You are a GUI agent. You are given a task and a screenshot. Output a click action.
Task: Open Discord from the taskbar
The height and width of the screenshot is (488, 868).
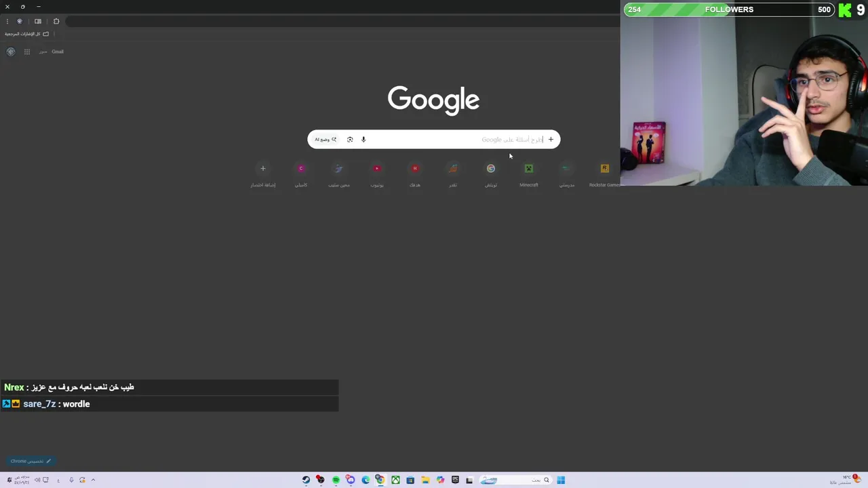click(351, 480)
